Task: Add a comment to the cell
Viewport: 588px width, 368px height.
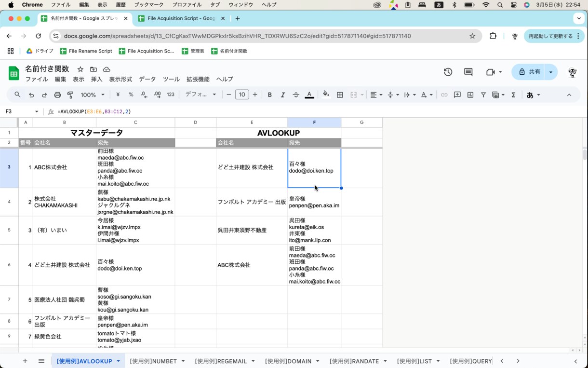Action: 457,95
